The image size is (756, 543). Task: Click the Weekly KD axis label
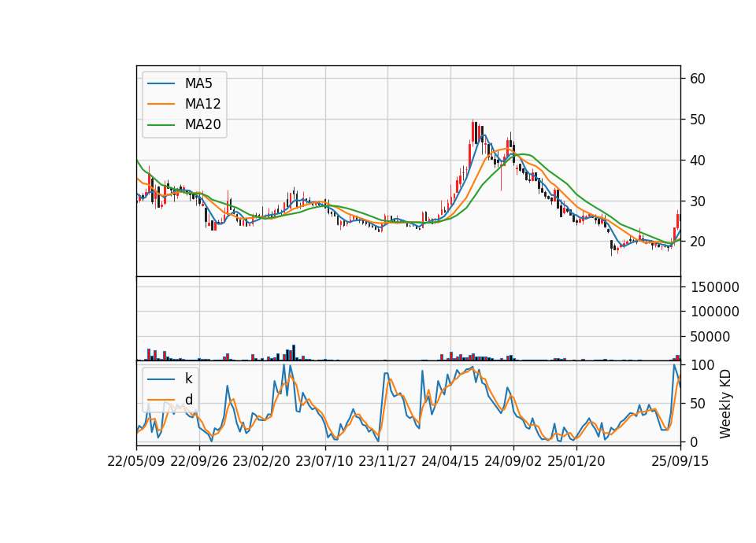pyautogui.click(x=725, y=404)
